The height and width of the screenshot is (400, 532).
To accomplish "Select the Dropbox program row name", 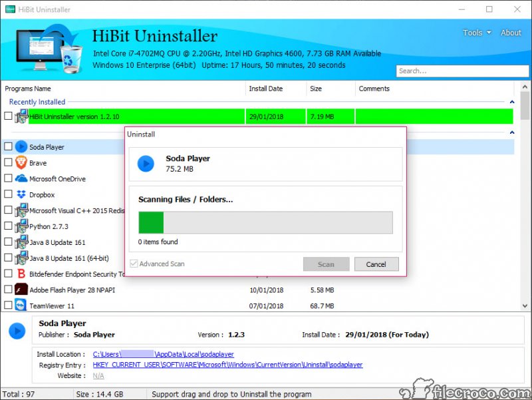I will click(x=42, y=194).
